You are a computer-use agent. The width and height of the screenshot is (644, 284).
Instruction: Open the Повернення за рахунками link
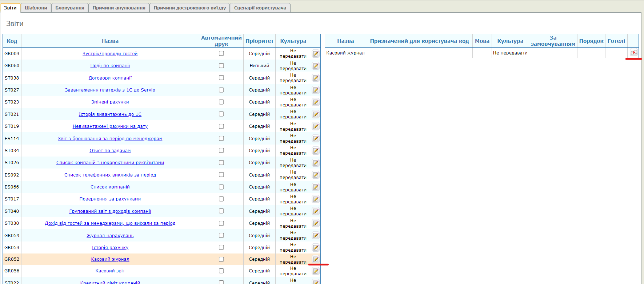coord(110,199)
